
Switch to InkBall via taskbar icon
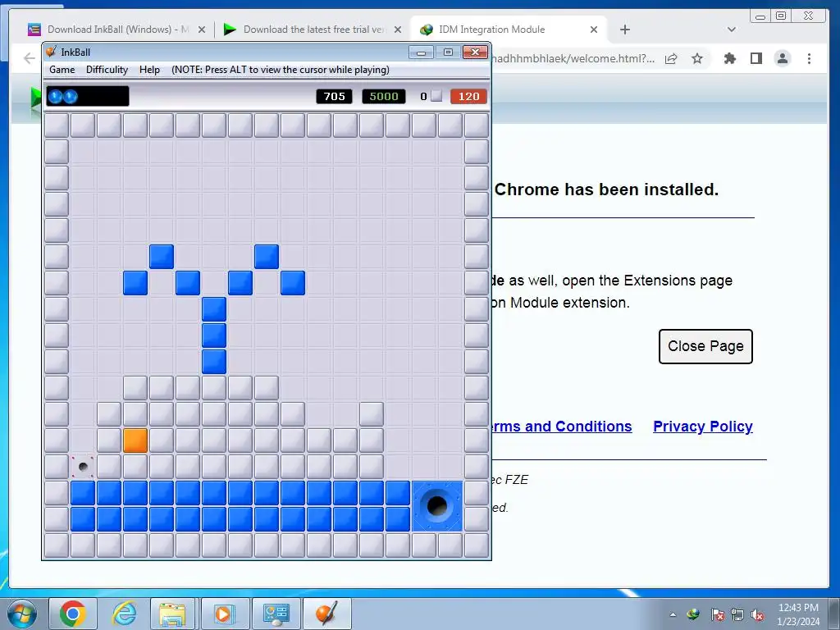327,614
